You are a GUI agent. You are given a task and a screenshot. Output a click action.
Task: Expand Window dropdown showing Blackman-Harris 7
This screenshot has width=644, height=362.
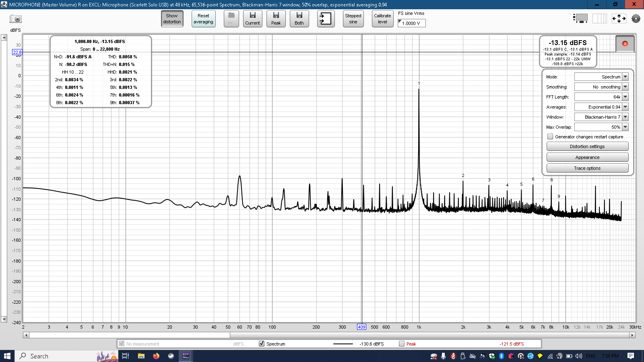(x=601, y=117)
